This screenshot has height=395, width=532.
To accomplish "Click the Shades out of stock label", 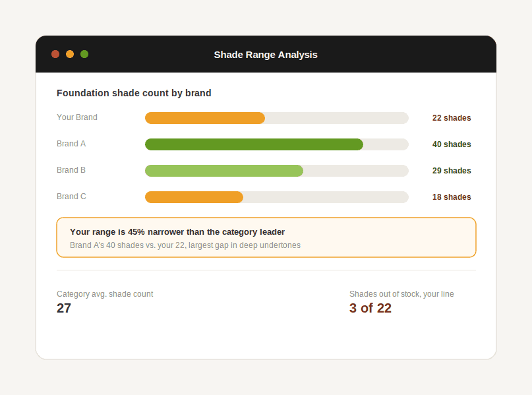I will tap(401, 294).
